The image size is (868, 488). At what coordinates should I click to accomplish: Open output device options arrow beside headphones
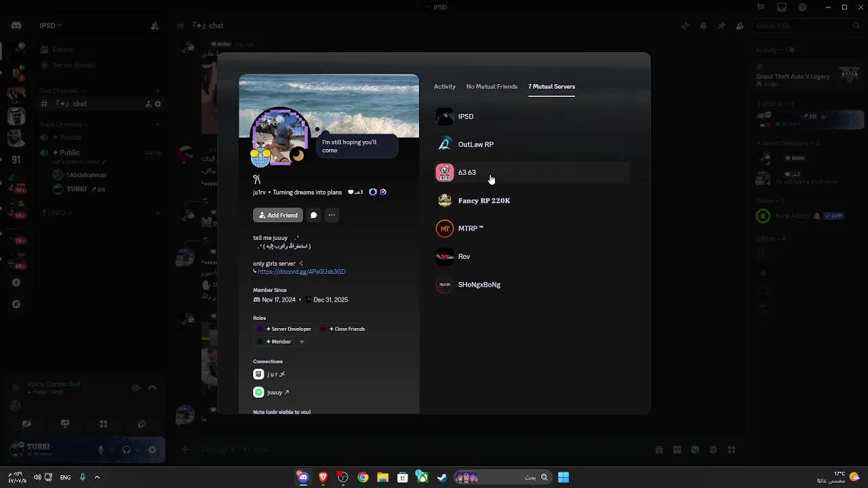click(x=137, y=449)
